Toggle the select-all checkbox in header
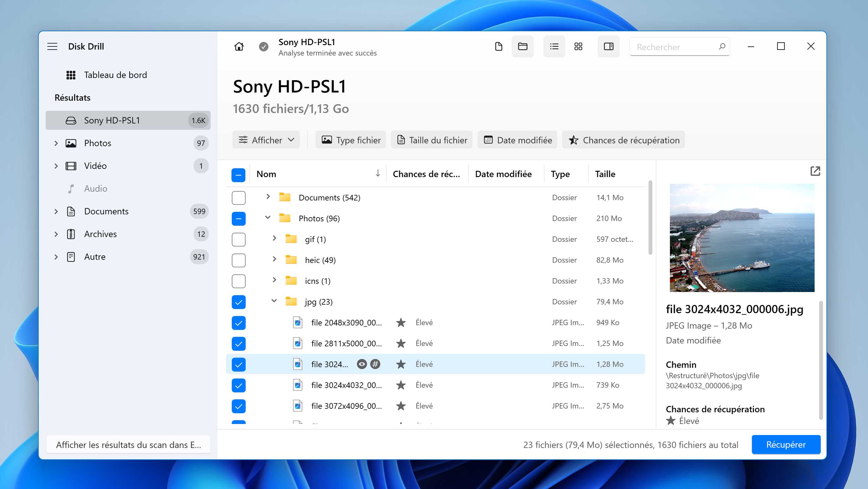 (x=238, y=175)
